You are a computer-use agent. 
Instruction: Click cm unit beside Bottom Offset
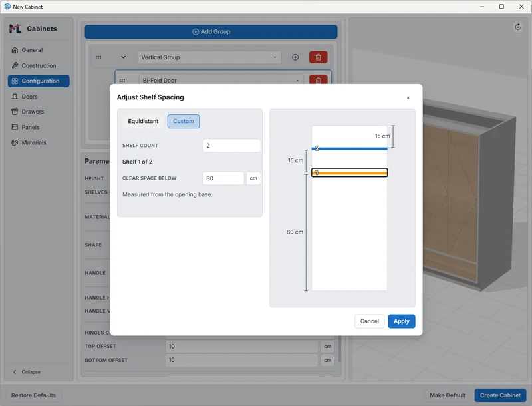[327, 360]
